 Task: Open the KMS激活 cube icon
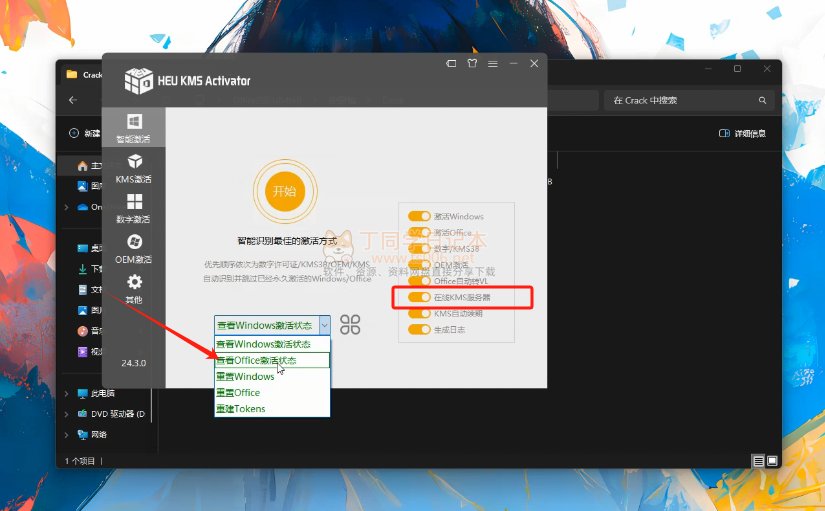point(133,168)
